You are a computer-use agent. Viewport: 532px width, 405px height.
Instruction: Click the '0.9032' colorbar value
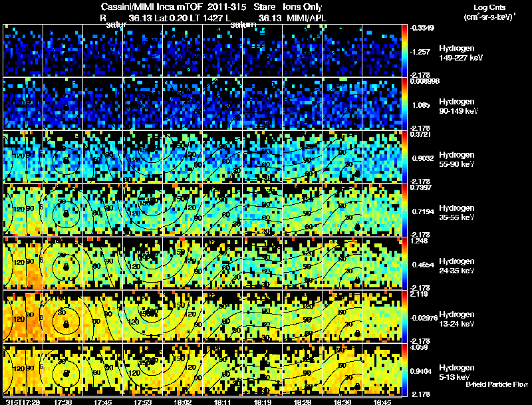pos(423,158)
